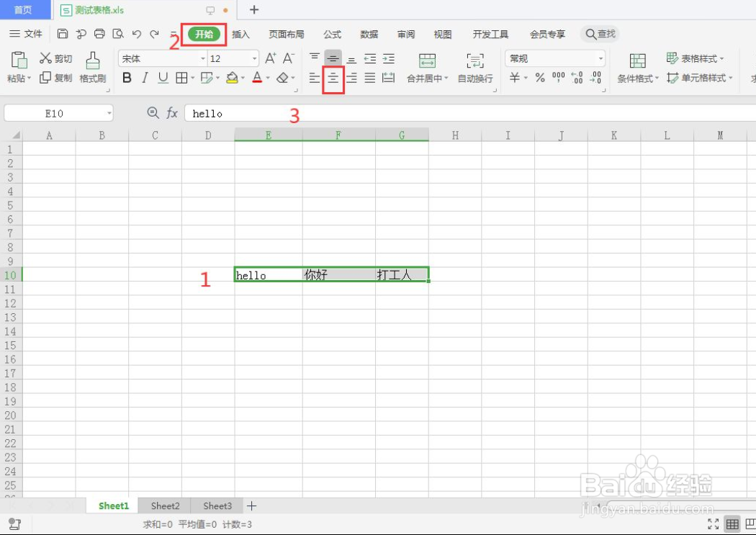Click the 自动换行 wrap text icon
The image size is (756, 535).
click(x=474, y=68)
